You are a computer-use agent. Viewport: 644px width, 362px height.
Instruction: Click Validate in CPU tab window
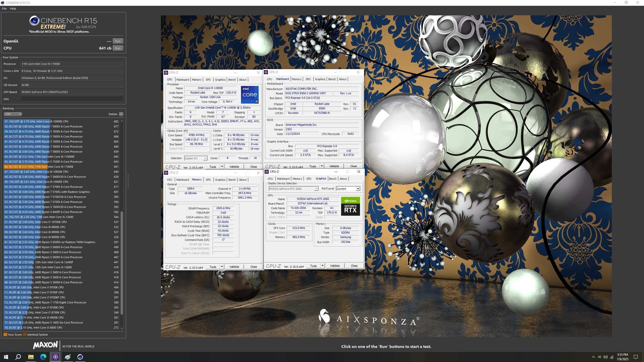point(234,167)
